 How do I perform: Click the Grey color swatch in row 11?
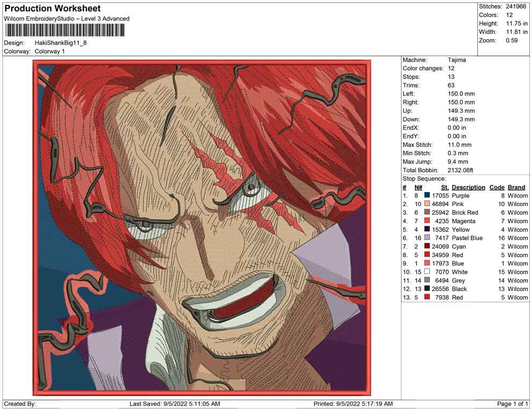click(427, 280)
